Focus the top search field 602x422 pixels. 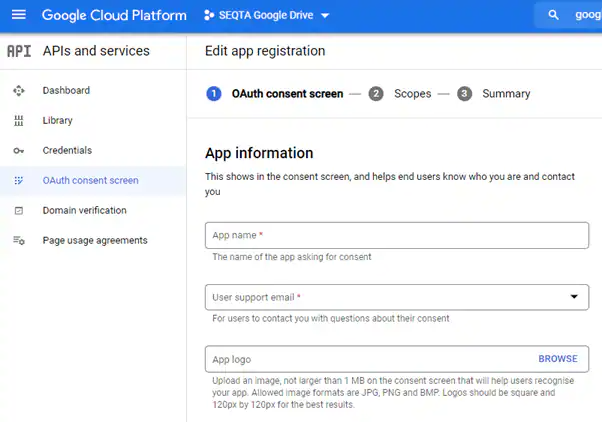click(x=568, y=15)
